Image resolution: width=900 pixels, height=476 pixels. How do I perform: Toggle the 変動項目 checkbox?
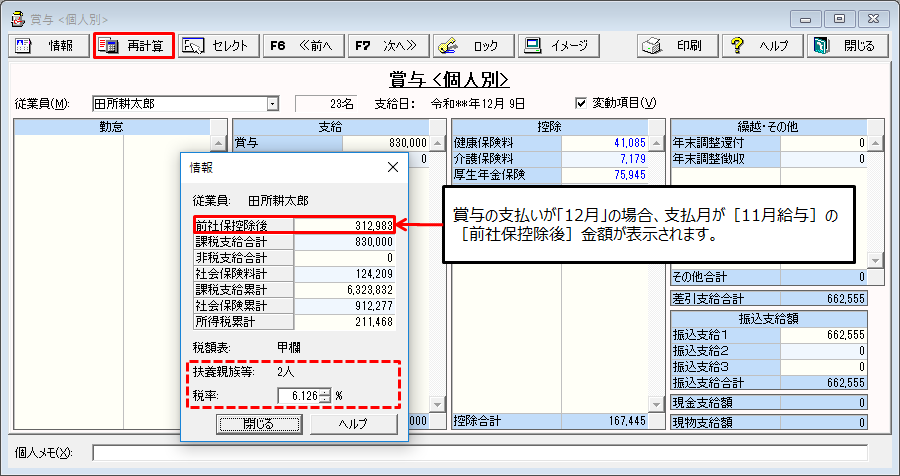pyautogui.click(x=582, y=103)
